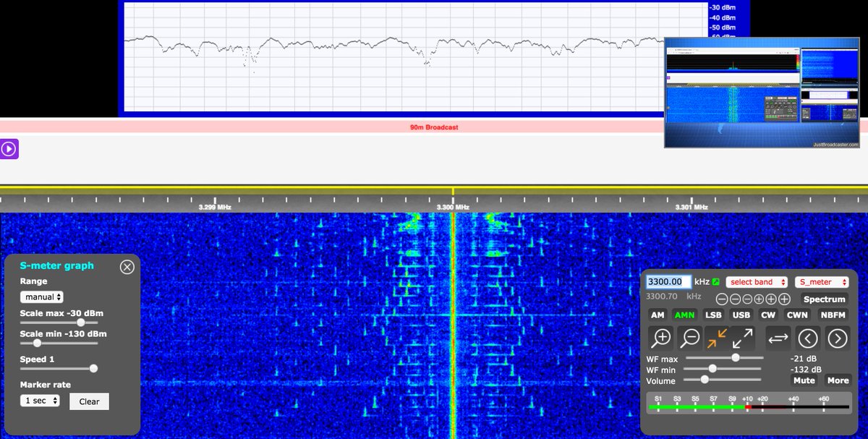Adjust the Volume slider

(724, 379)
